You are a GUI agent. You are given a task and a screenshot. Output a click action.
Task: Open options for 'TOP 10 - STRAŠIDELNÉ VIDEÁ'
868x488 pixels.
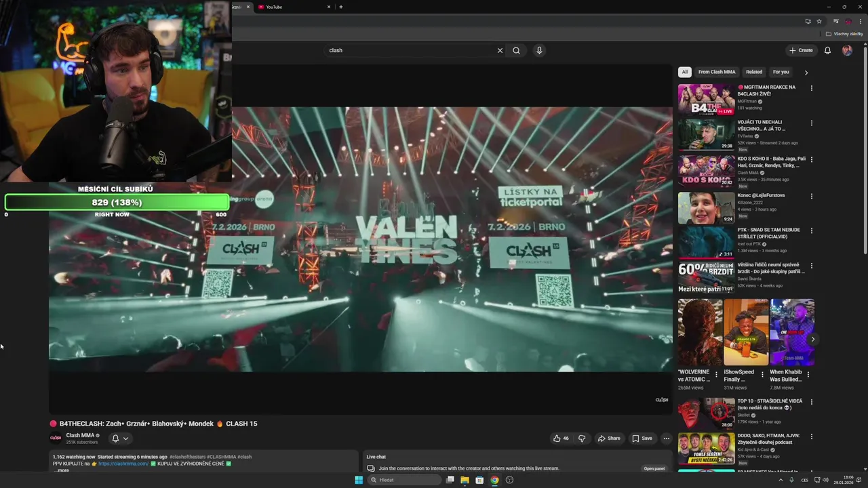click(812, 402)
